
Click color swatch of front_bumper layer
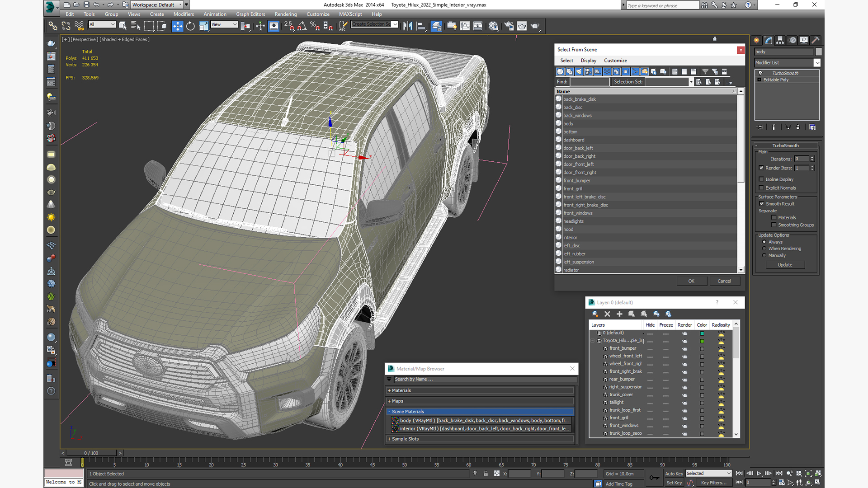[x=702, y=349]
